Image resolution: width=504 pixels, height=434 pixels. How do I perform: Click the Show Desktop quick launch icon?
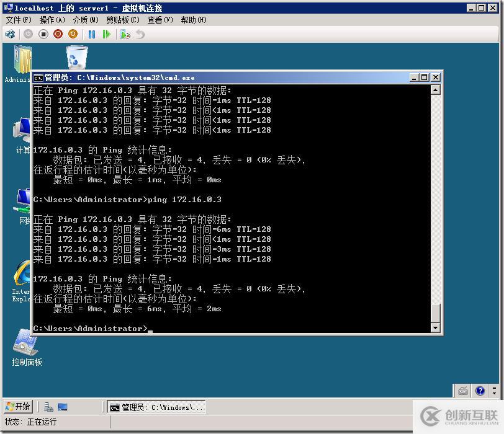click(x=63, y=407)
